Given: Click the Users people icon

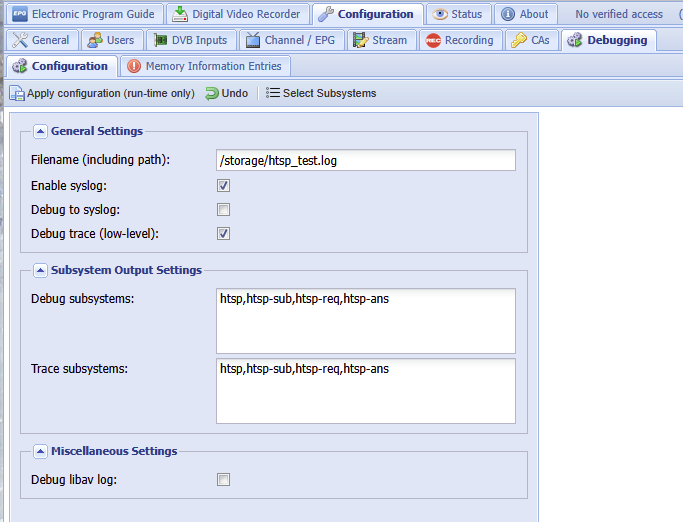Looking at the screenshot, I should 95,40.
